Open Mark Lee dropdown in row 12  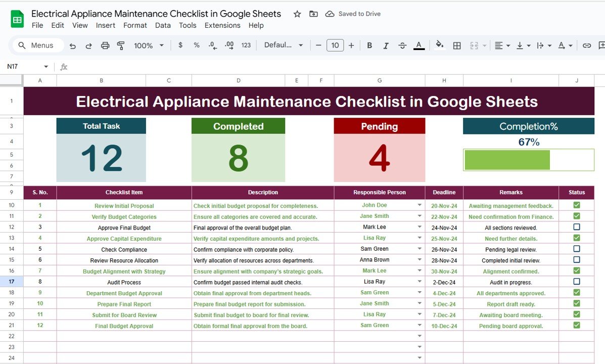pyautogui.click(x=420, y=227)
